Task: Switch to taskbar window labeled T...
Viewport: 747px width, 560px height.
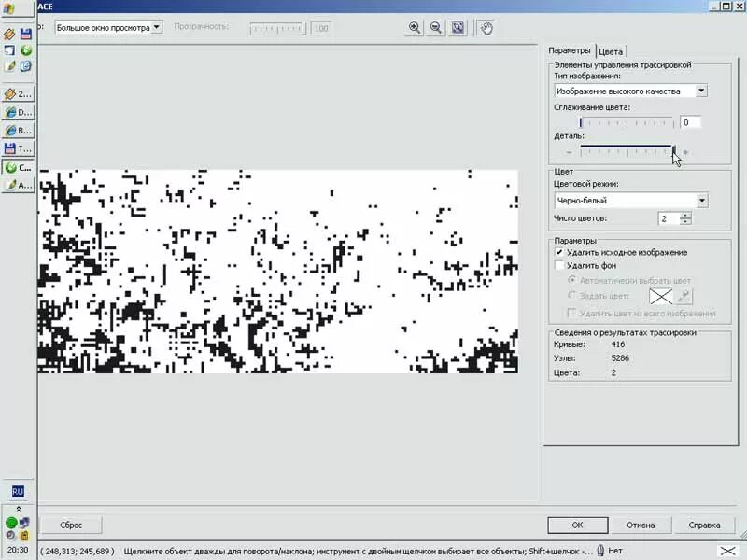Action: point(18,148)
